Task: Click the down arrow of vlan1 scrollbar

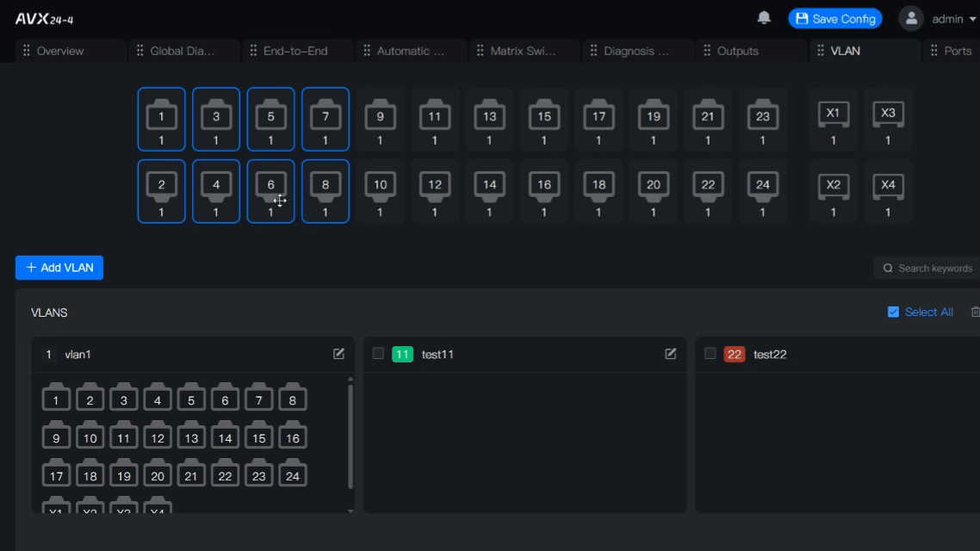Action: click(x=350, y=511)
